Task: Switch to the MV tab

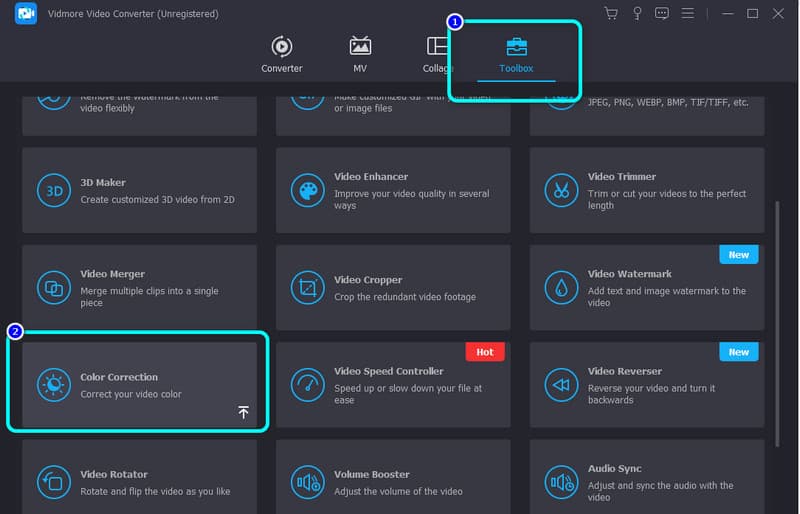Action: pos(360,54)
